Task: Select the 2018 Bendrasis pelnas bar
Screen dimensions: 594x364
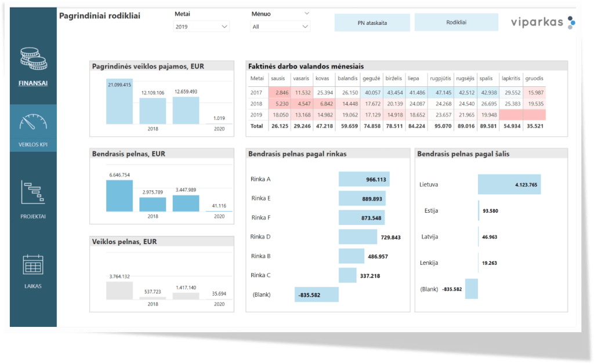Action: tap(153, 203)
